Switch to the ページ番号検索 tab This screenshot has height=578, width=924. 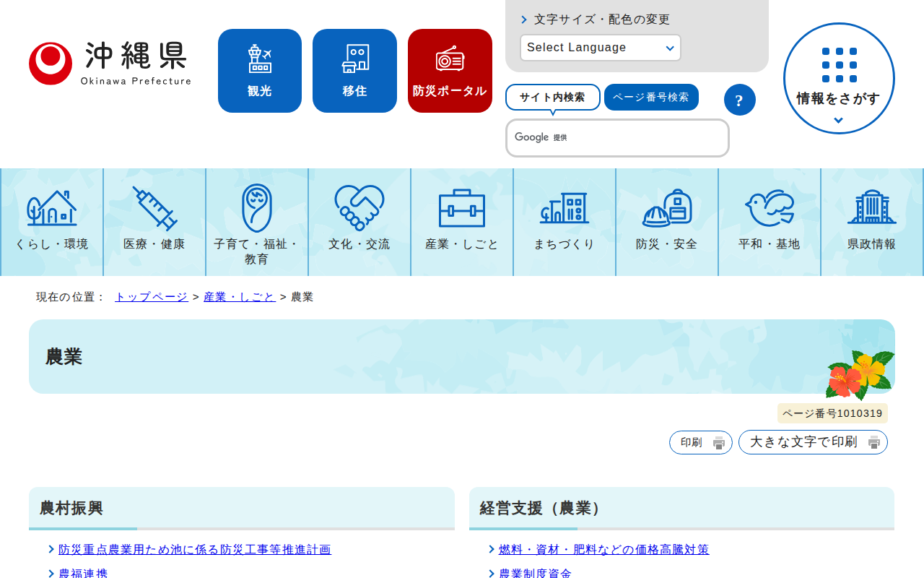tap(650, 98)
